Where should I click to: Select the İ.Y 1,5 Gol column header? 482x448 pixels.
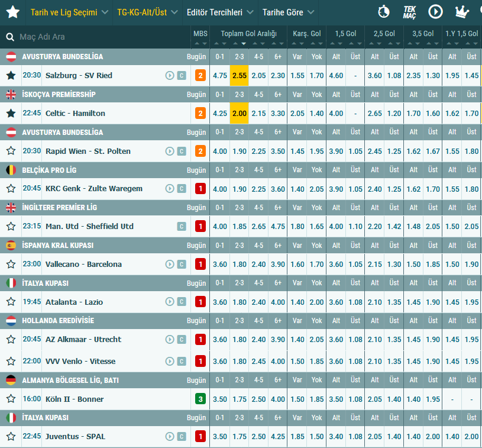(x=462, y=34)
